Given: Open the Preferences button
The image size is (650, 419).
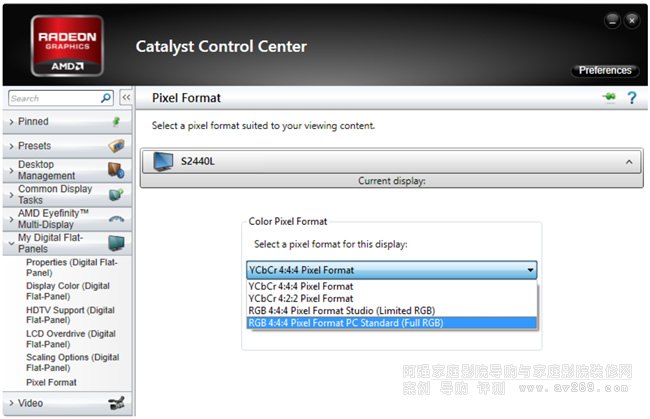Looking at the screenshot, I should (x=605, y=71).
